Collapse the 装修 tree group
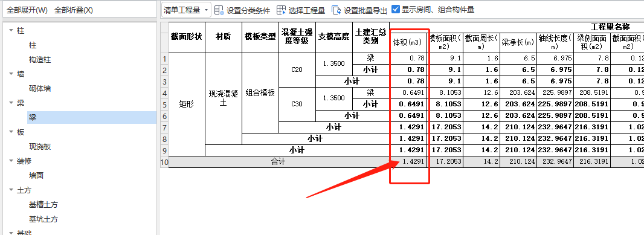This screenshot has width=644, height=235. coord(11,161)
